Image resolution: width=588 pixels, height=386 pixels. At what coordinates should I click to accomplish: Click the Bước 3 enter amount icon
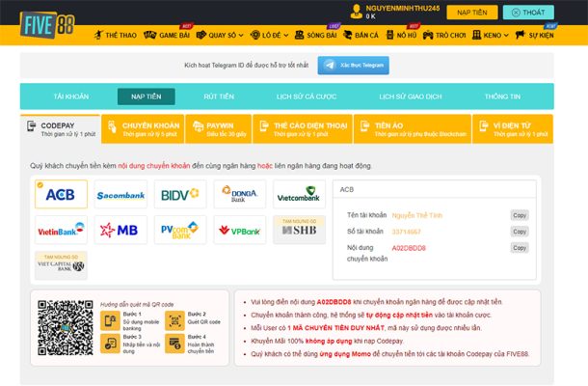[110, 344]
